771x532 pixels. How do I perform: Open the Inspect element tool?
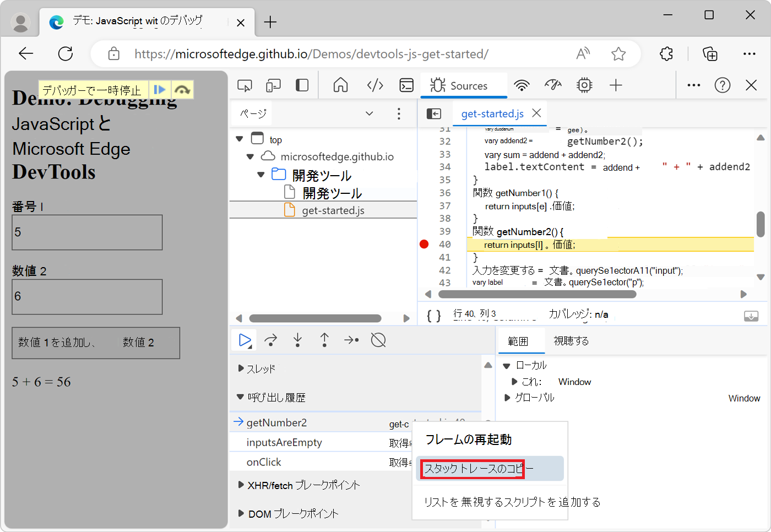(245, 85)
